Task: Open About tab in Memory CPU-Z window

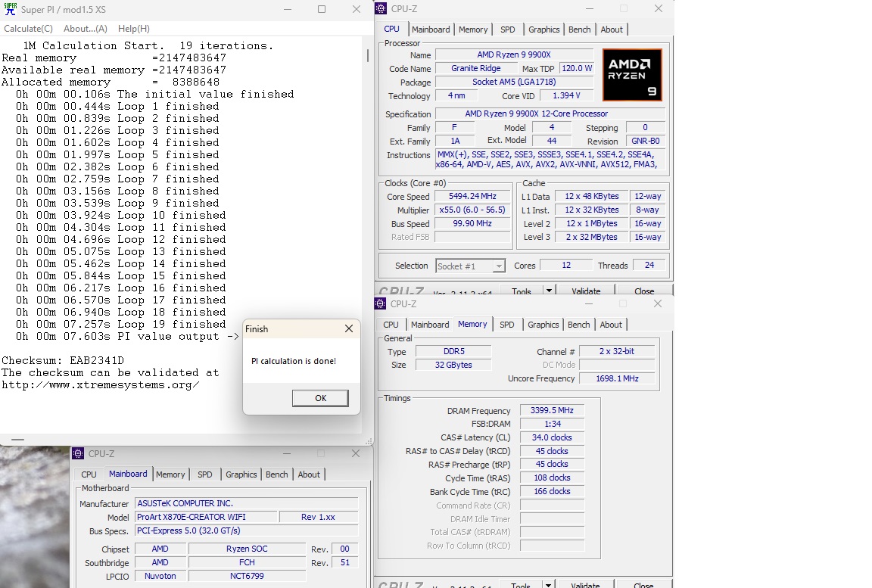Action: click(x=611, y=325)
